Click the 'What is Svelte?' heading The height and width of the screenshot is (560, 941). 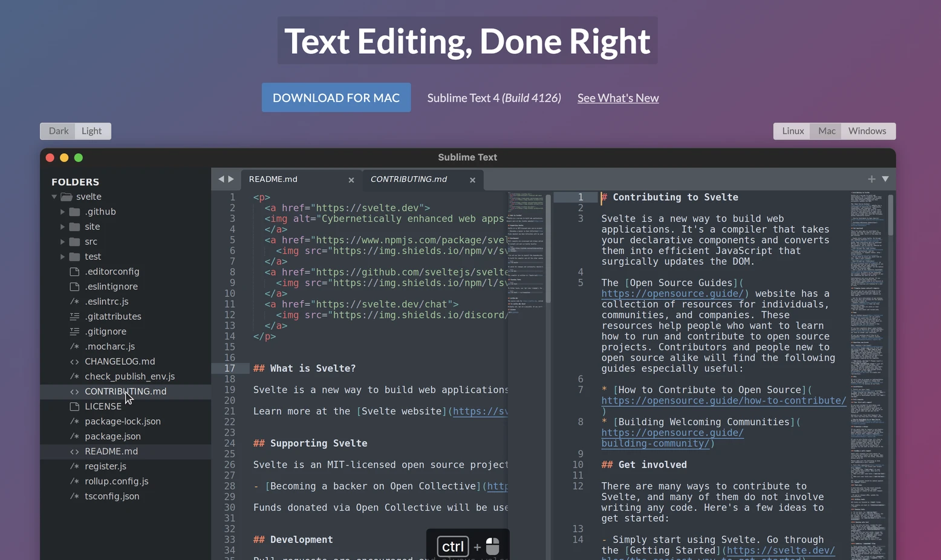(304, 368)
